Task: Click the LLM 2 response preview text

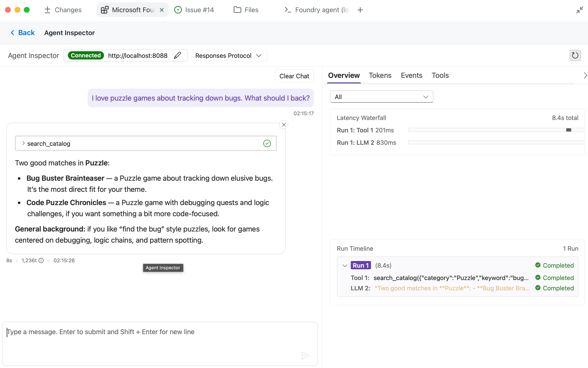Action: coord(452,288)
